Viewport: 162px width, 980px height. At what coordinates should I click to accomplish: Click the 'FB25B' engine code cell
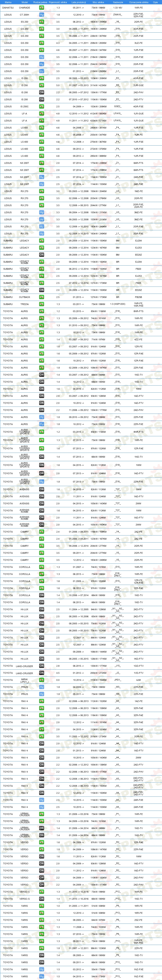pos(138,297)
